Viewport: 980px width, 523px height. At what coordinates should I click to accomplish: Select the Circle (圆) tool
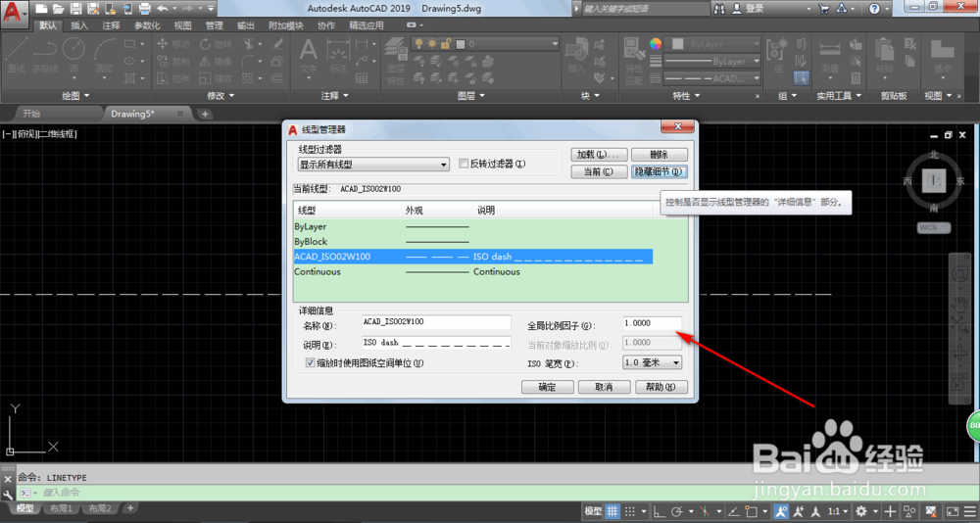(x=73, y=56)
